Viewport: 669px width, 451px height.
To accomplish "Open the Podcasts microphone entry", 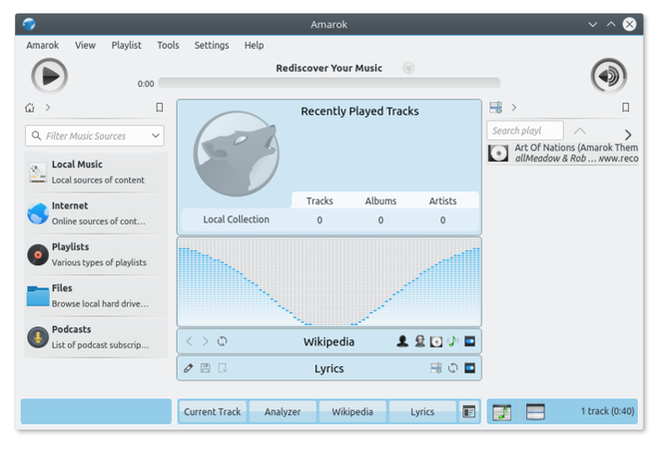I will (96, 337).
